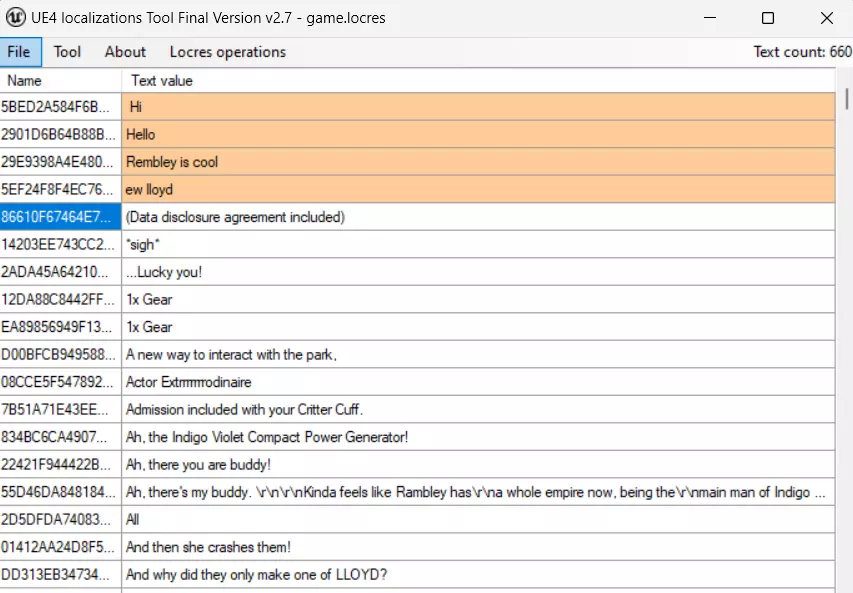Click the Unreal Engine app icon
Screen dimensions: 853x593
pos(16,18)
